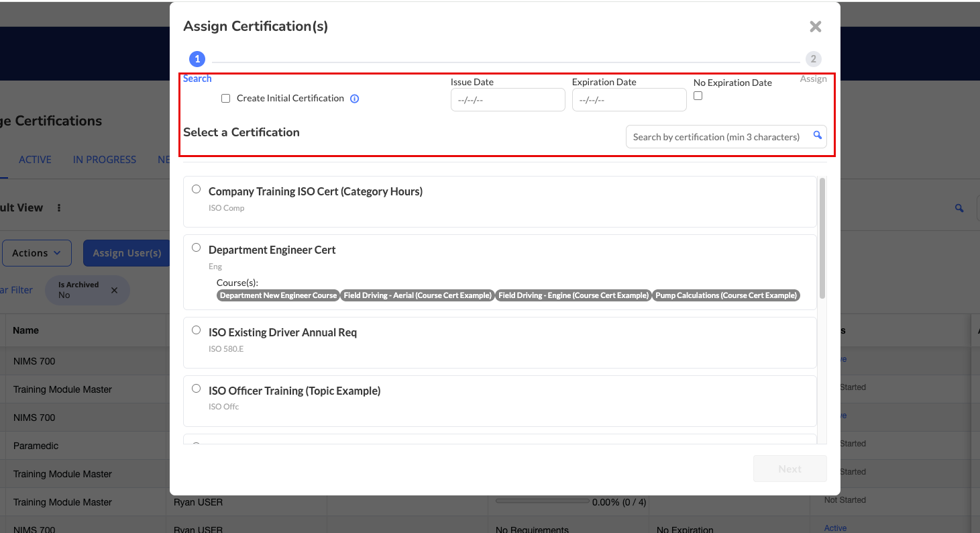Open the Issue Date picker field
The width and height of the screenshot is (980, 533).
(x=507, y=100)
